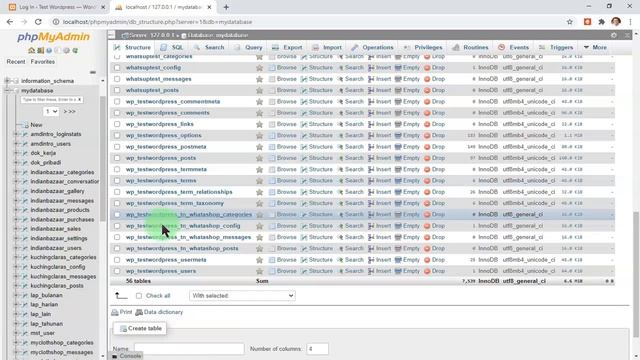Click the Print icon below the table
Screen dimensions: 640x360
(x=115, y=312)
